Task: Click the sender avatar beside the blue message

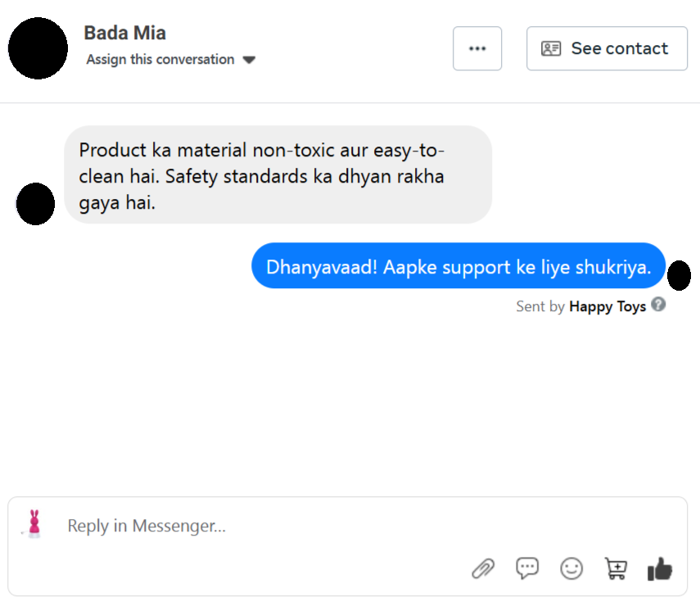Action: (680, 276)
